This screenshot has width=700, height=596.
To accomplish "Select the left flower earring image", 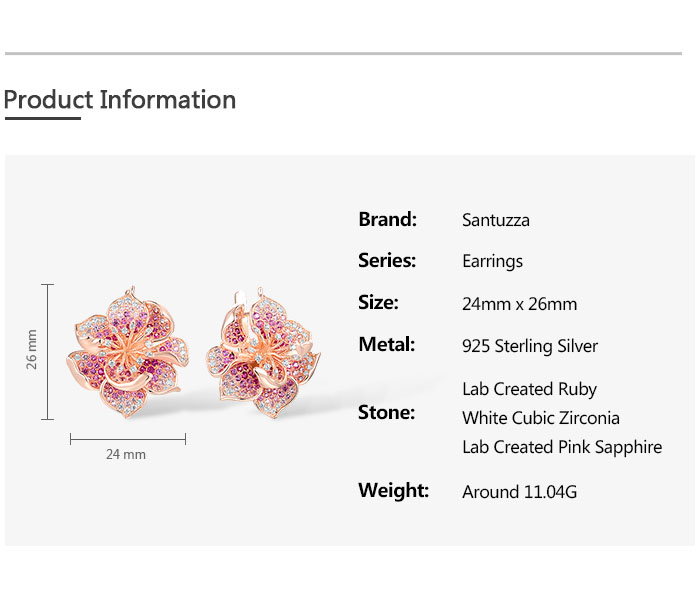I will [128, 352].
